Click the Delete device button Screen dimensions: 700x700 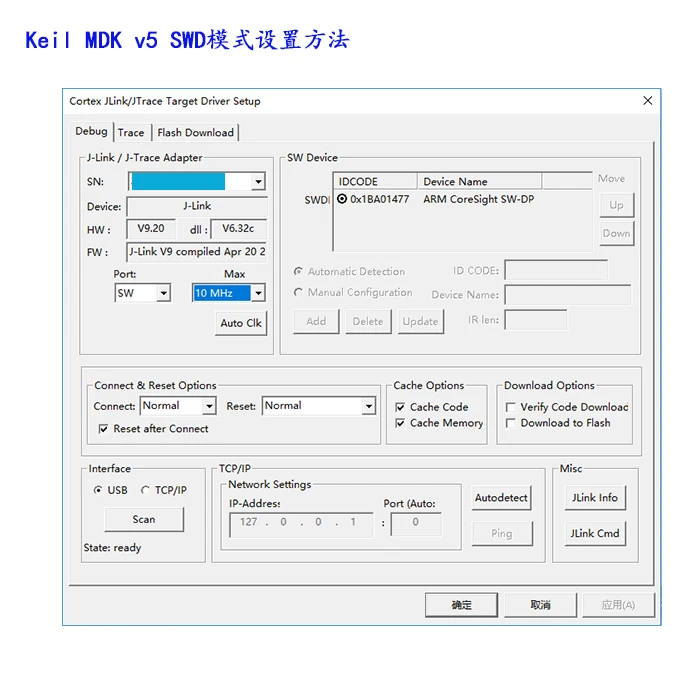[x=368, y=321]
